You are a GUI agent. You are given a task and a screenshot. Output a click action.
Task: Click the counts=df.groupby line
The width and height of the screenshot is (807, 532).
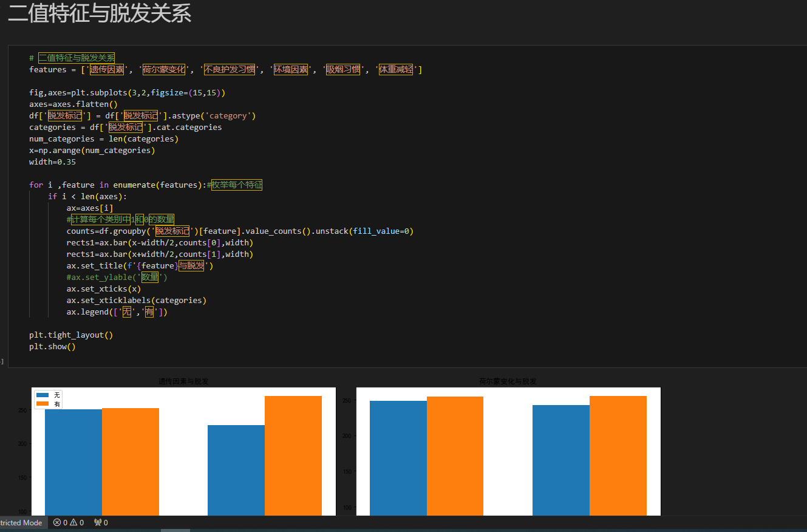click(240, 231)
